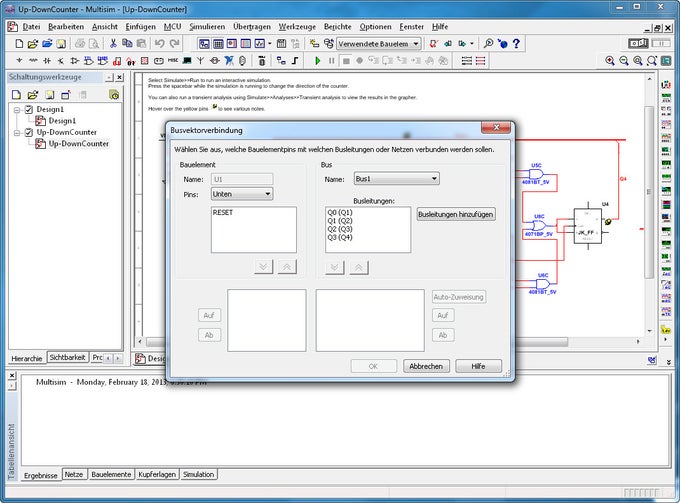Toggle the Up-DownCounter root checkbox

pos(29,132)
